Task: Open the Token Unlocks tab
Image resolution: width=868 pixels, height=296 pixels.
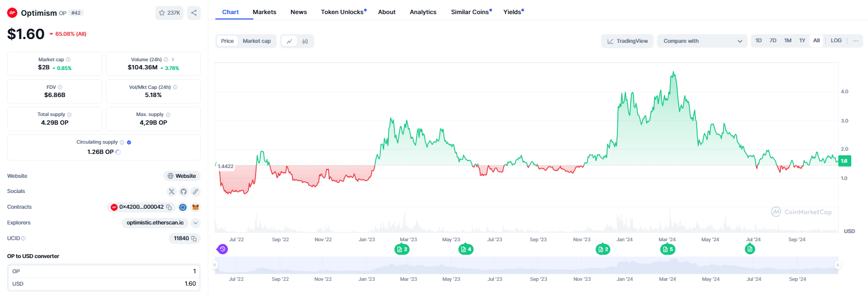Action: (x=343, y=12)
